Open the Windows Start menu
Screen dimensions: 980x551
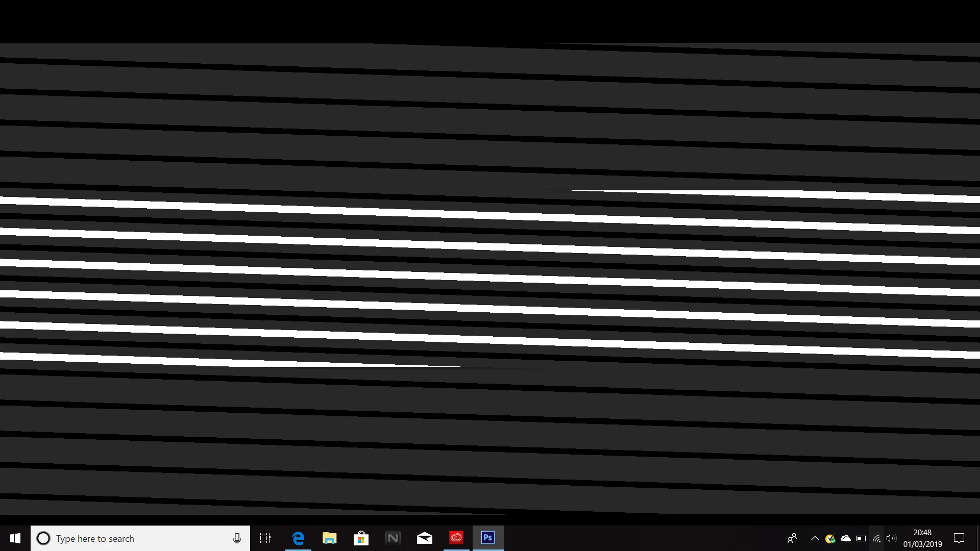(15, 538)
